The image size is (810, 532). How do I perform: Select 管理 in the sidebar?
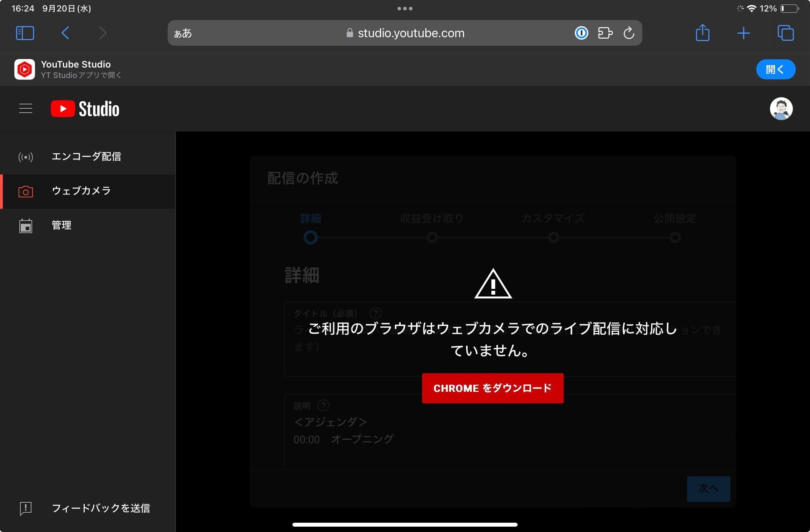(88, 226)
